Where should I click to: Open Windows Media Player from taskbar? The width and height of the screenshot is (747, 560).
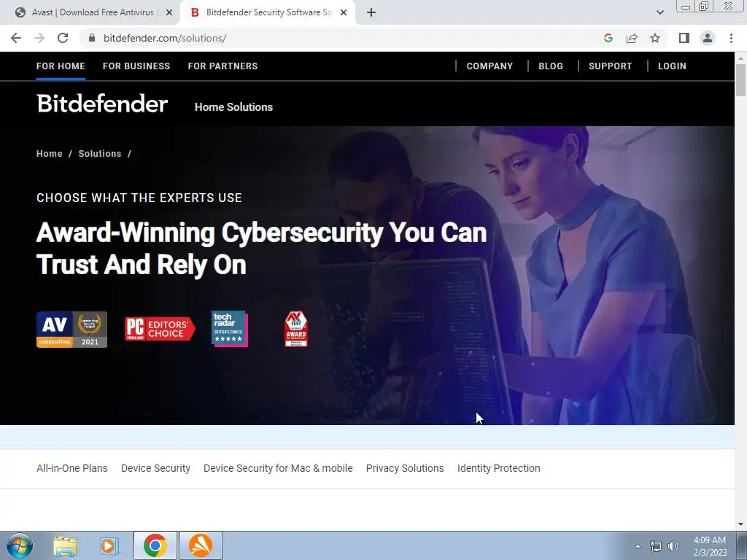point(109,545)
